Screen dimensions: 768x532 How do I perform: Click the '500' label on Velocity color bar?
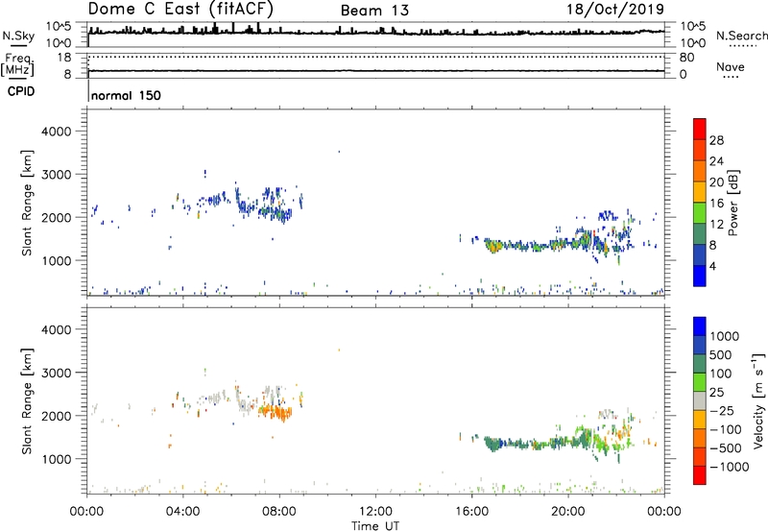[721, 355]
